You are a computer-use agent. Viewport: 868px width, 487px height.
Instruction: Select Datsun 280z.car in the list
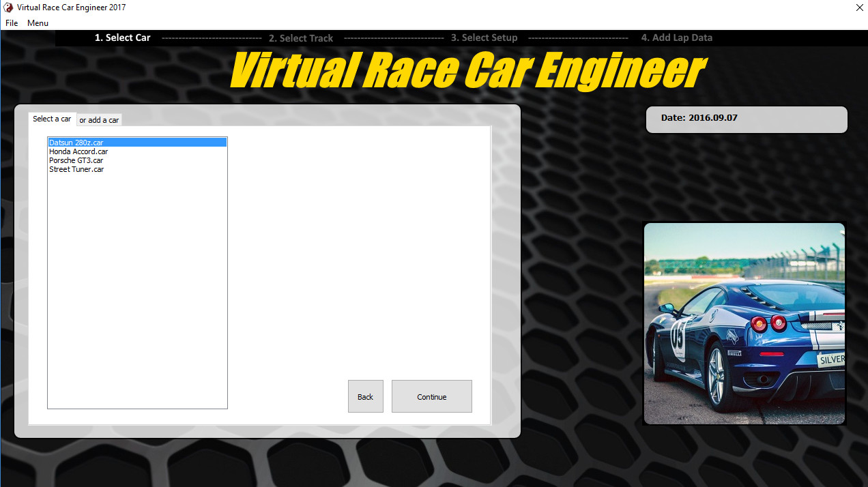pos(76,143)
